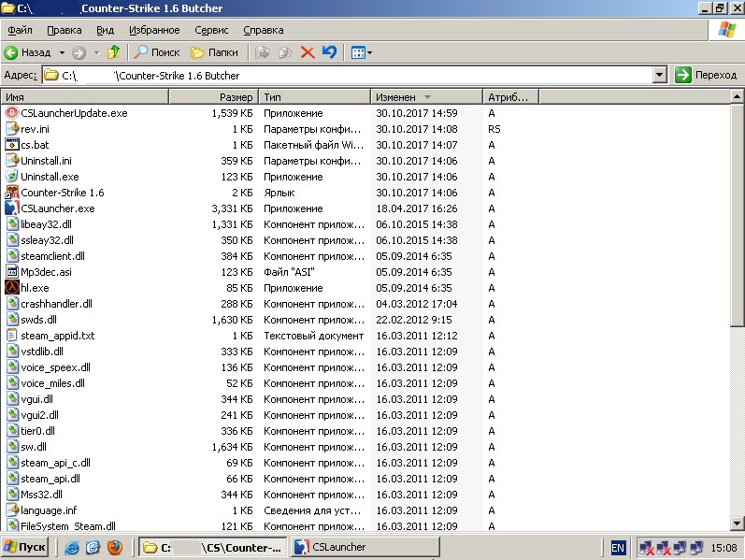This screenshot has width=745, height=560.
Task: Click the address bar path field
Action: (x=348, y=75)
